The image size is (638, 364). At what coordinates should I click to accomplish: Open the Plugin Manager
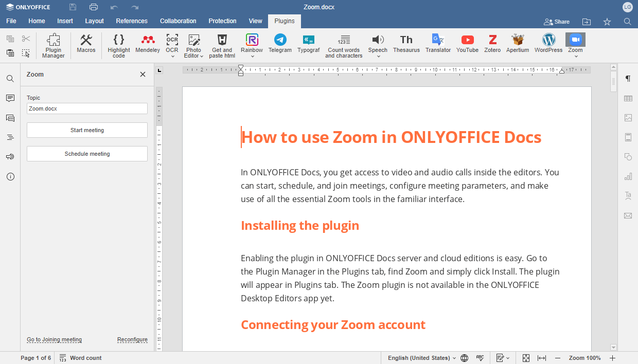coord(54,46)
